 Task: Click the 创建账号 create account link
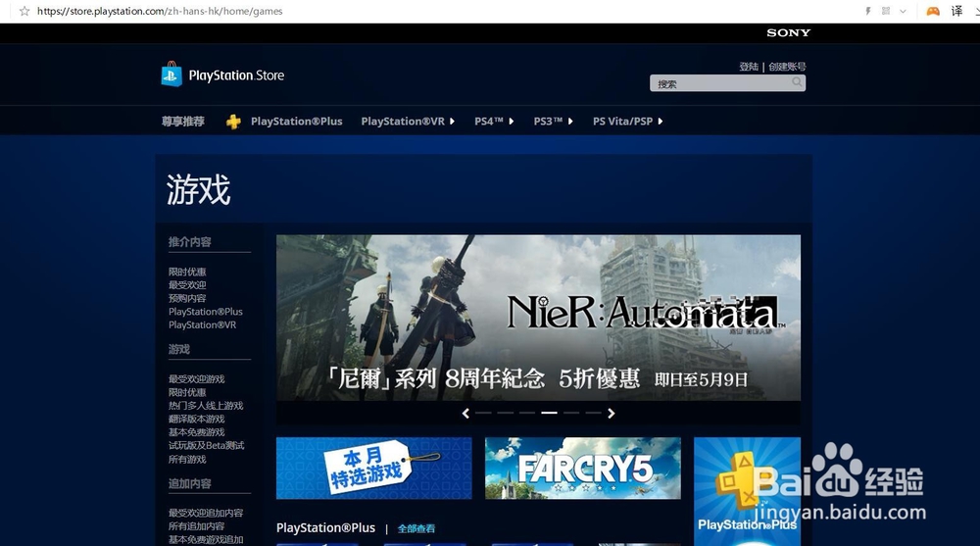[x=787, y=67]
